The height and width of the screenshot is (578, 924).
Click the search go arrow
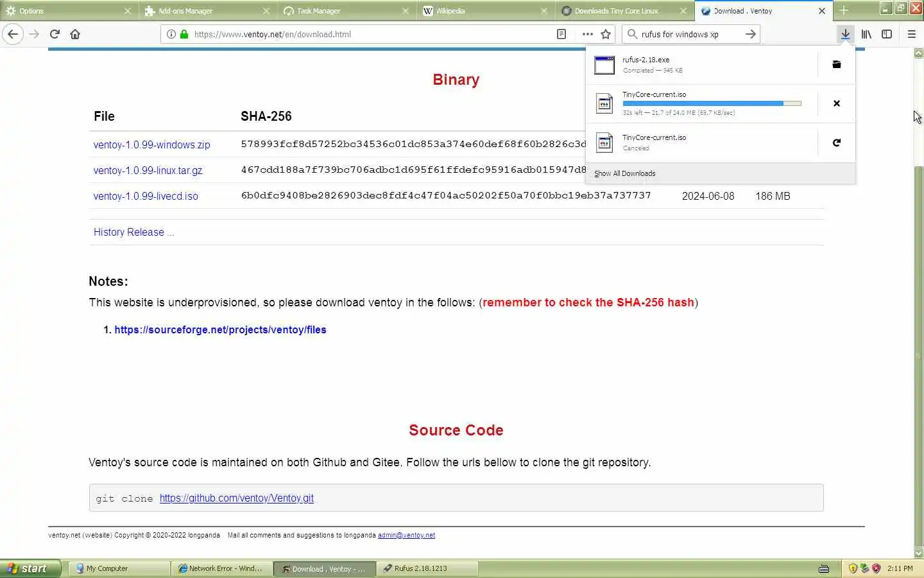coord(750,34)
